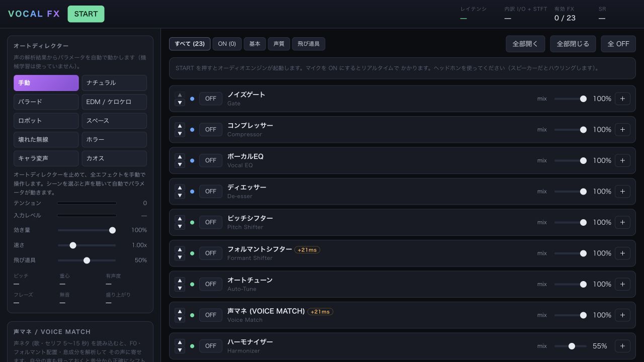
Task: Move ハーモナイザー down with its down arrow
Action: point(180,350)
